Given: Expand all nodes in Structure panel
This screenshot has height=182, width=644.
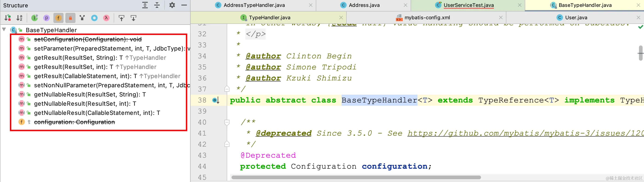Looking at the screenshot, I should [x=145, y=5].
